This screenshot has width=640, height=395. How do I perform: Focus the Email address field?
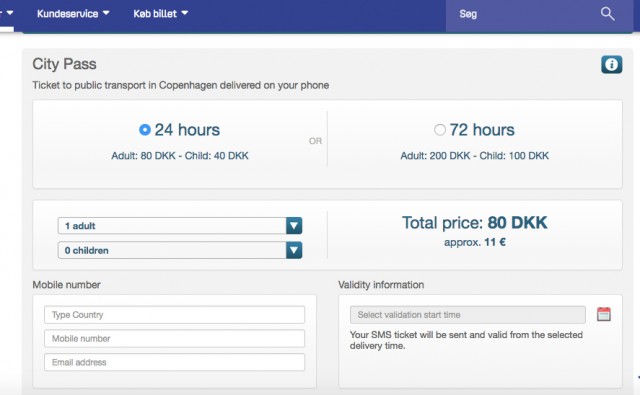tap(174, 362)
